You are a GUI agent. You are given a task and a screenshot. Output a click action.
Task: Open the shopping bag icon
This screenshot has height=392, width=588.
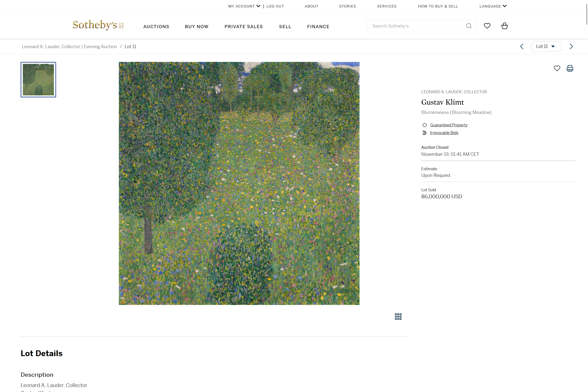pyautogui.click(x=504, y=26)
